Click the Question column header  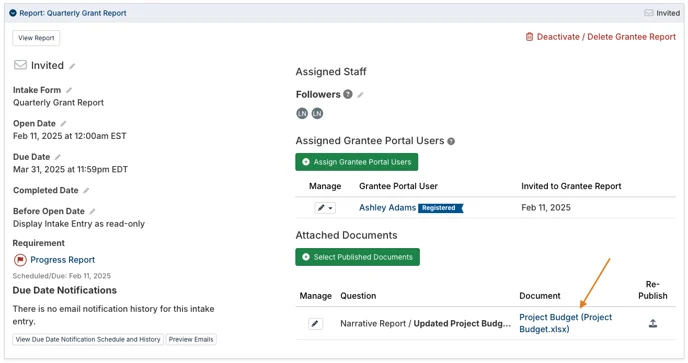point(358,296)
